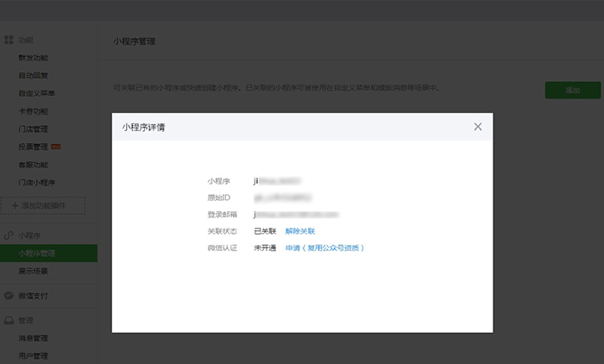
Task: Go to 自定义菜单
Action: (x=36, y=93)
